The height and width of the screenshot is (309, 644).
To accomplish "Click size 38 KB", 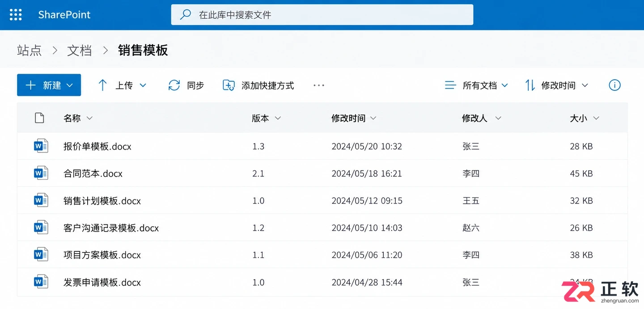I will tap(581, 255).
